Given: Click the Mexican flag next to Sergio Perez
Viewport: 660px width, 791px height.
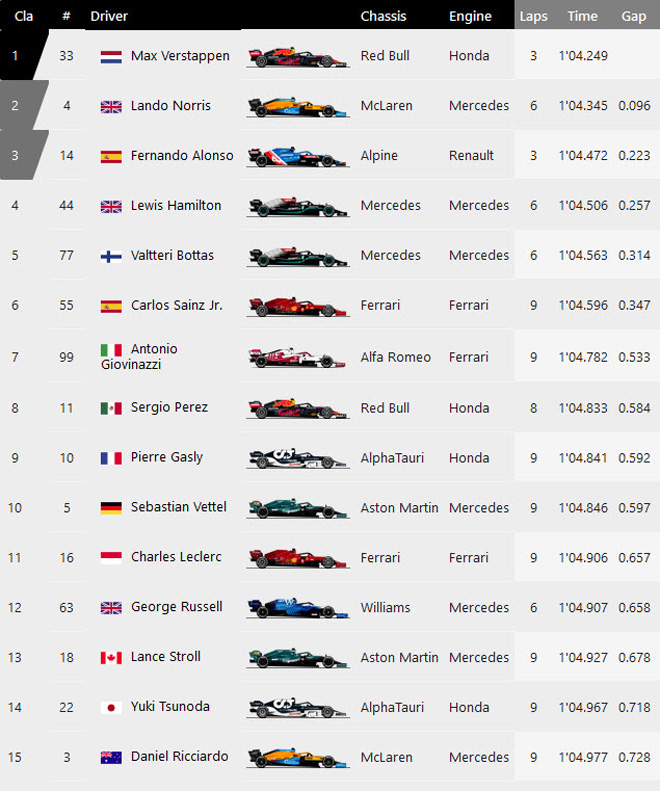Looking at the screenshot, I should (111, 408).
